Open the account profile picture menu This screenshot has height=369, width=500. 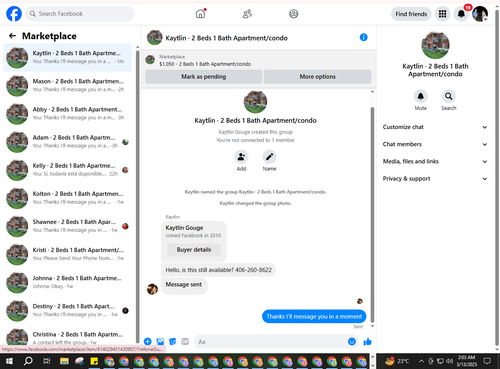[480, 14]
